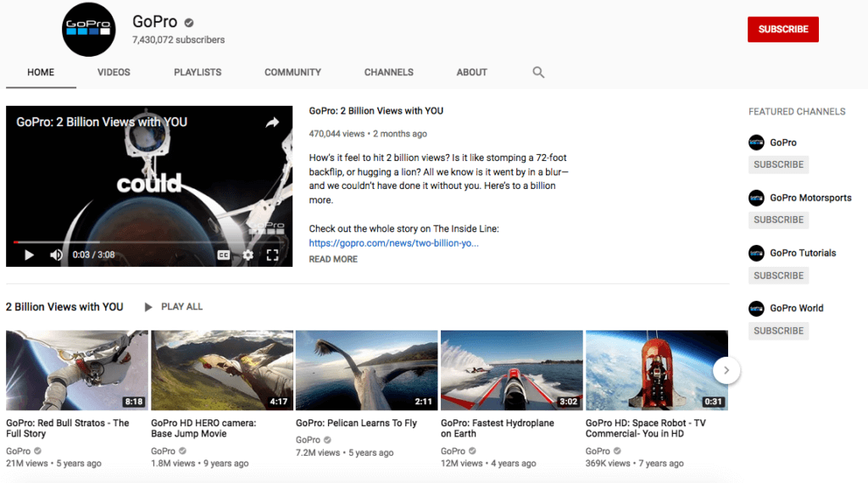This screenshot has width=868, height=483.
Task: Open the Space Robot TV Commercial thumbnail
Action: tap(657, 370)
